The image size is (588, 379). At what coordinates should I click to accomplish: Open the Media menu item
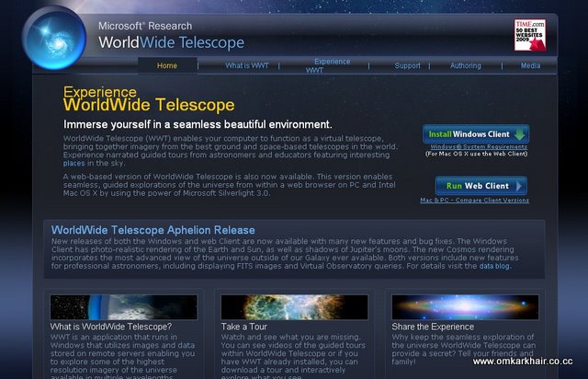(x=530, y=65)
